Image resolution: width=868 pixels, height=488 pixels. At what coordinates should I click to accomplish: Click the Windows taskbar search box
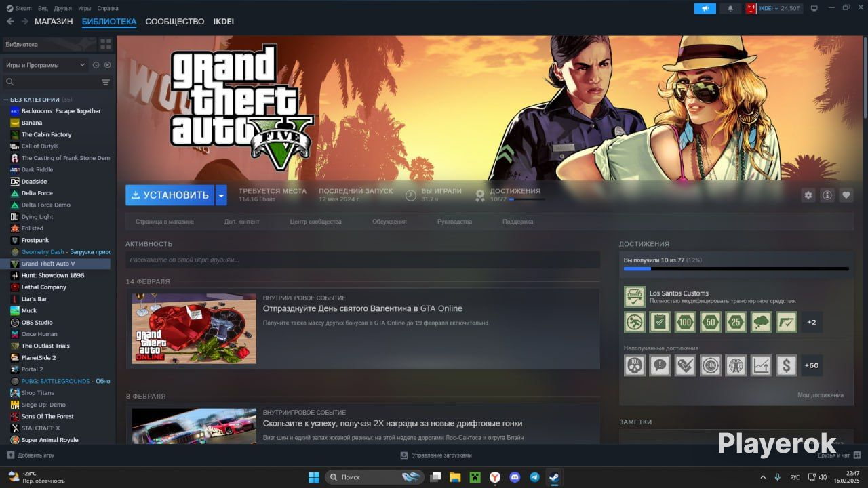[375, 477]
